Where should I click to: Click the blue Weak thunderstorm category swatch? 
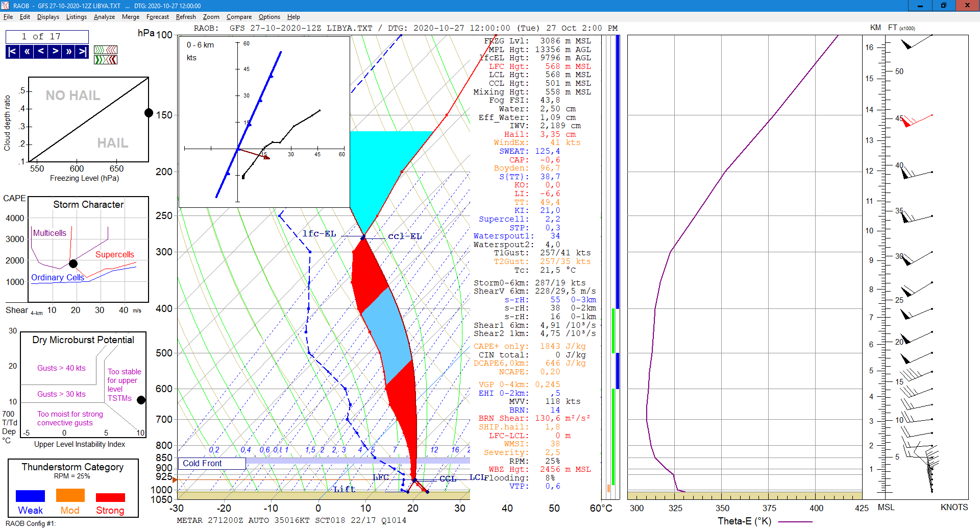[x=30, y=496]
